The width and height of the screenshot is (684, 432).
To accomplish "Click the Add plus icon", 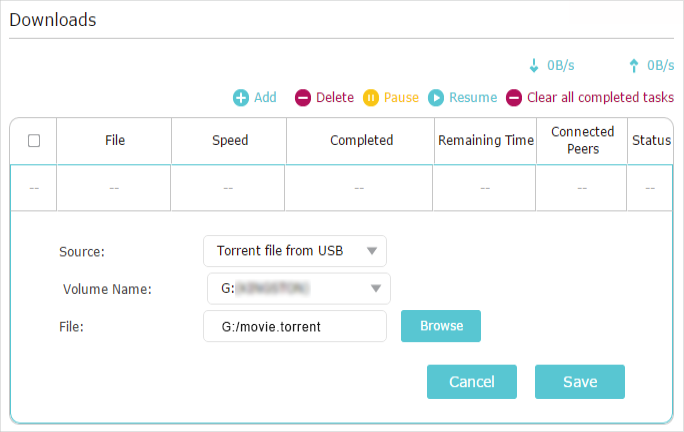I will coord(241,98).
